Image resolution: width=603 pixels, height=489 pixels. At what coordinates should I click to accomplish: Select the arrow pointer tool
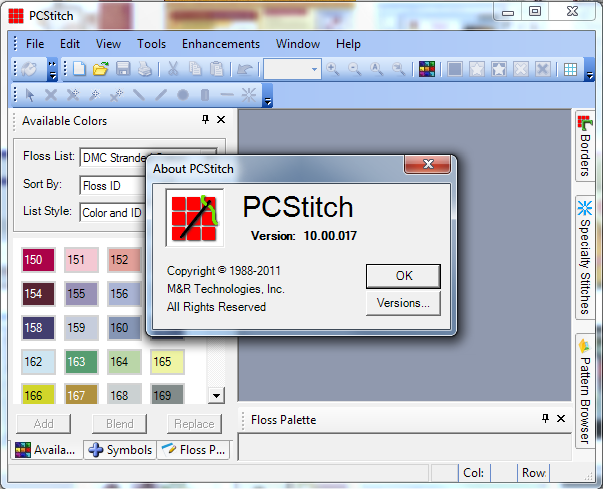(30, 95)
